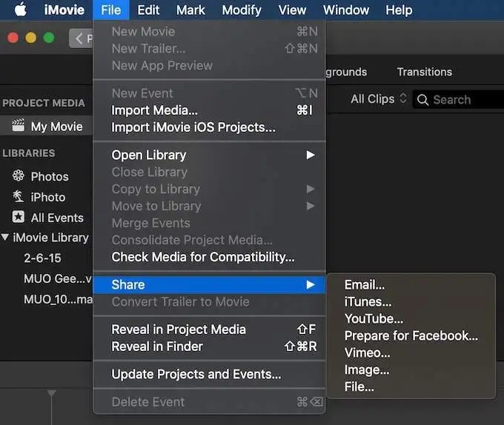Select the iMovie Library row

click(x=46, y=238)
